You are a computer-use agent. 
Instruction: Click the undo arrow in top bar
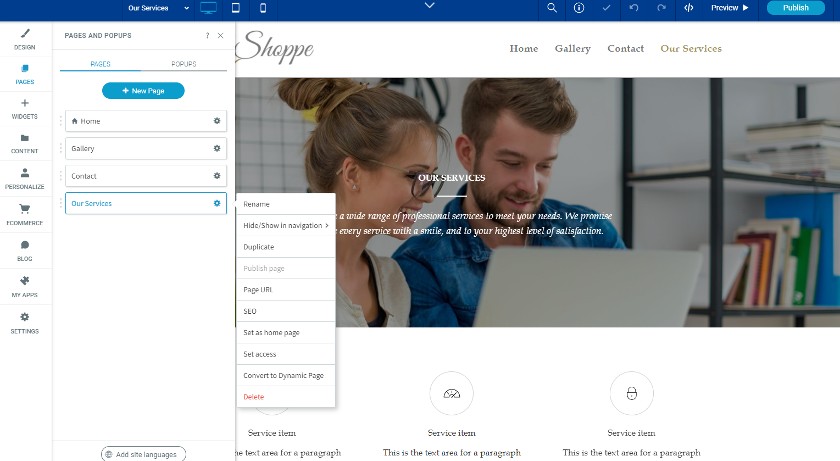coord(634,8)
